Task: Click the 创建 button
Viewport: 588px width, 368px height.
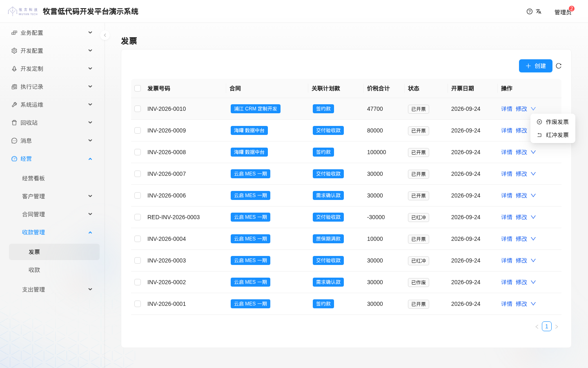Action: click(x=536, y=66)
